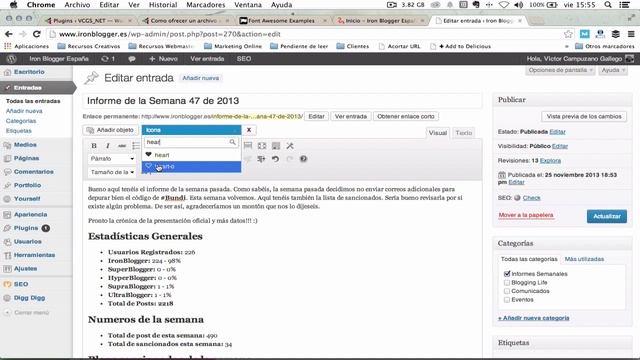Open editor help icon

pyautogui.click(x=303, y=159)
